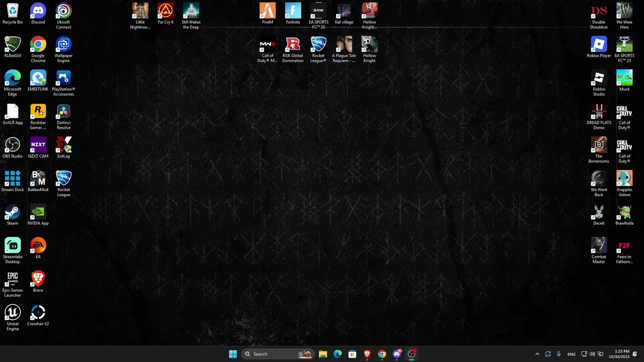This screenshot has width=644, height=362.
Task: Select the ExitLag desktop icon
Action: 63,148
